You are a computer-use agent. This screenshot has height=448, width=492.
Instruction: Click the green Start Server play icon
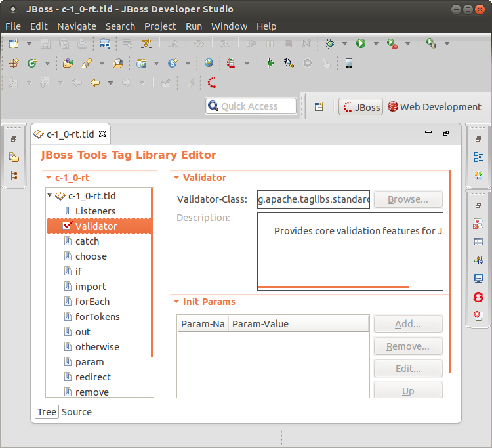[270, 64]
